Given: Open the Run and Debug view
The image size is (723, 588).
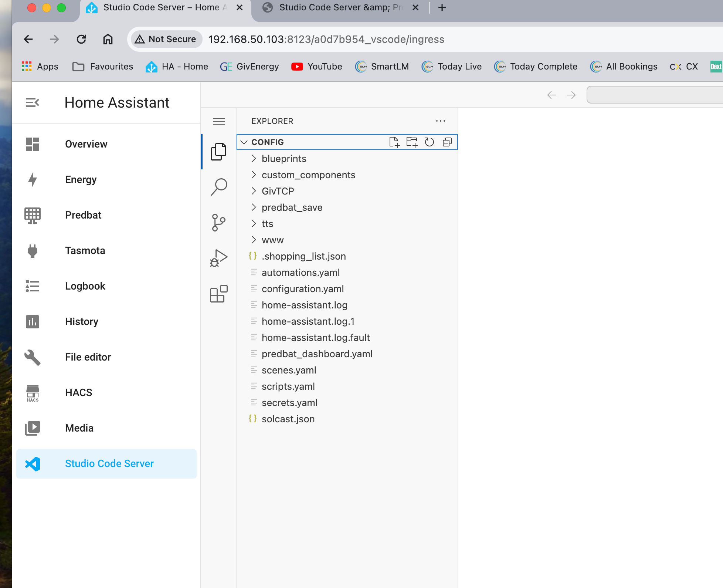Looking at the screenshot, I should click(x=218, y=258).
